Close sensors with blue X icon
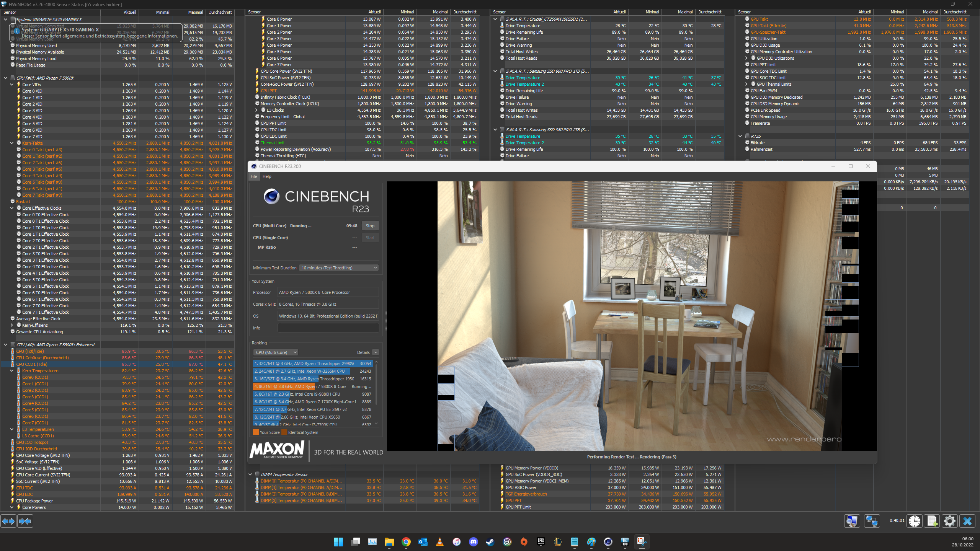 click(x=967, y=521)
